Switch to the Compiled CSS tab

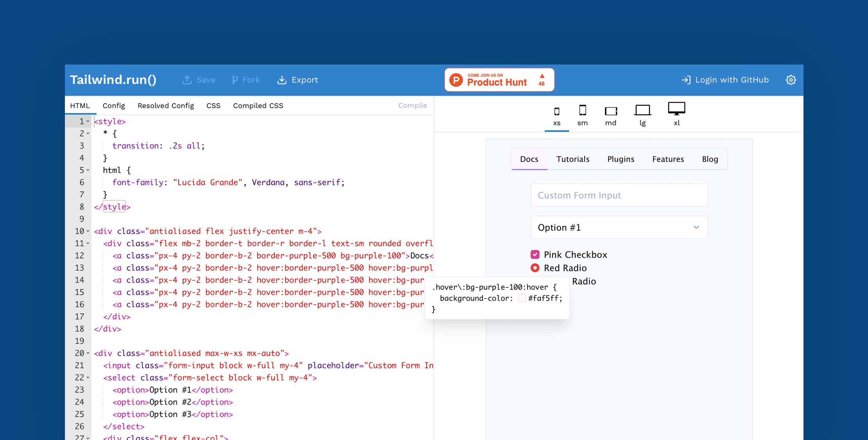click(257, 106)
